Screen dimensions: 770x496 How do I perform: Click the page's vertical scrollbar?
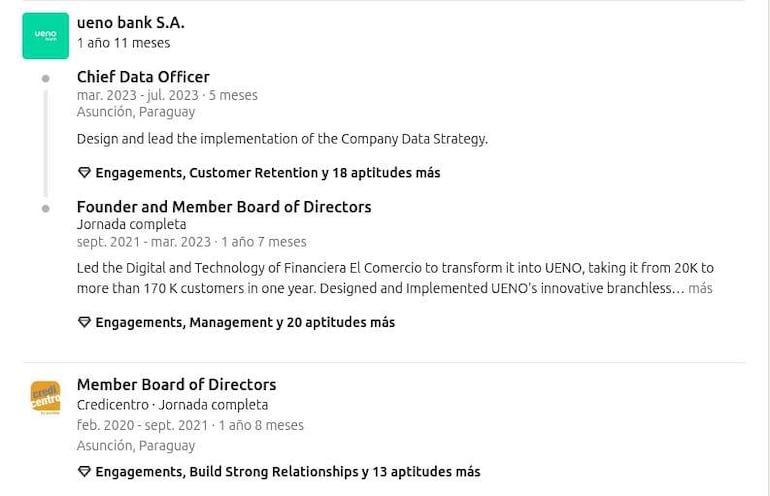(765, 248)
